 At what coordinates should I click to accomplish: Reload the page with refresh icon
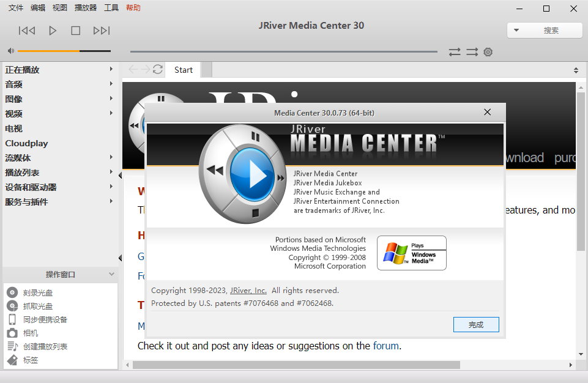pos(158,69)
